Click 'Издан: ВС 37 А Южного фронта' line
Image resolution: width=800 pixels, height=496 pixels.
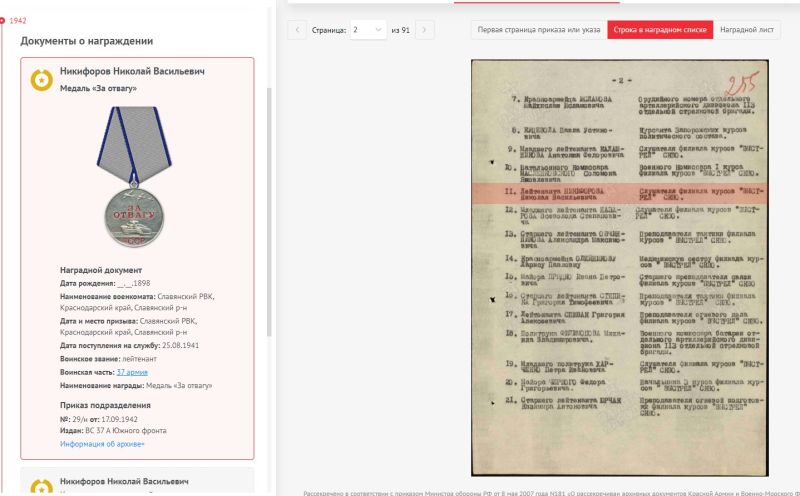[113, 430]
